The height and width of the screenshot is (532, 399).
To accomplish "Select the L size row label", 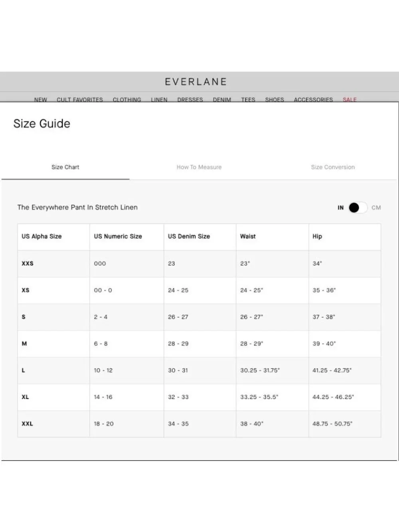I will pos(23,370).
